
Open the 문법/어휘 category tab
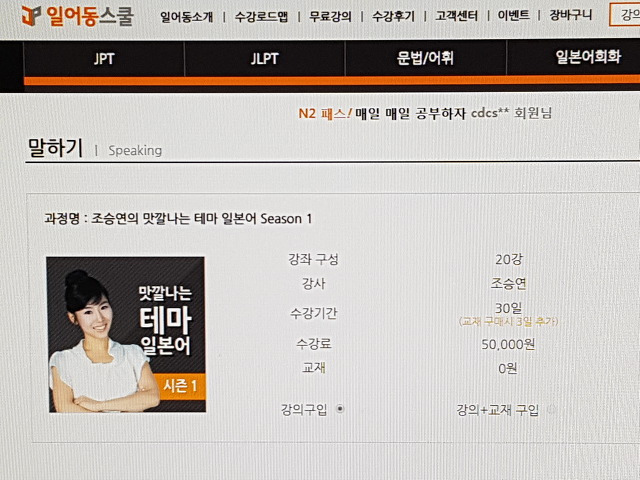(425, 58)
